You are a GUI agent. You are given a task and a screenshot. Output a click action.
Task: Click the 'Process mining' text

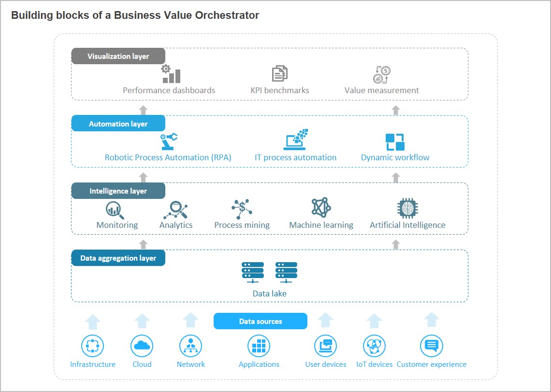point(242,225)
